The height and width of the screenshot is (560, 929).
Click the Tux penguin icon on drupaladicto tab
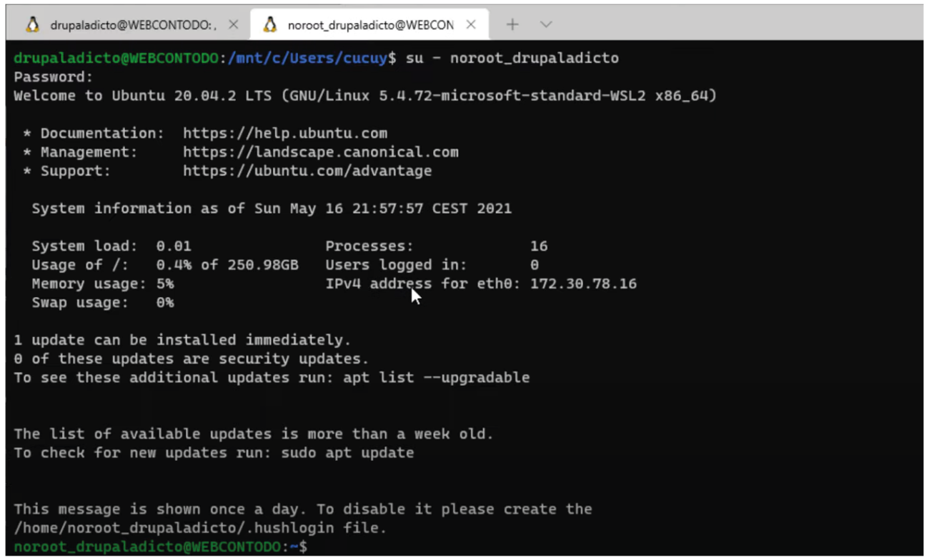(x=32, y=25)
